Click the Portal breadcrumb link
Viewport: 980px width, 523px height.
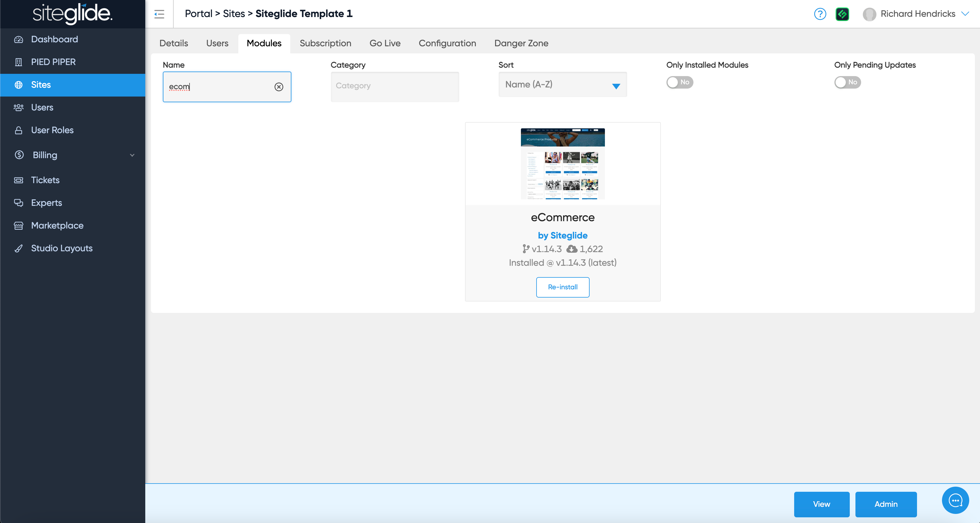pos(199,14)
